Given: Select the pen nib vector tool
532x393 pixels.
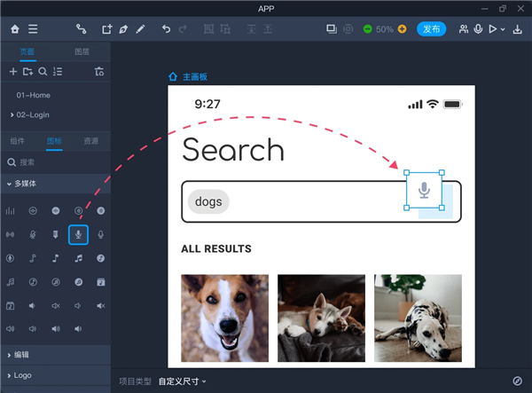Looking at the screenshot, I should point(123,29).
